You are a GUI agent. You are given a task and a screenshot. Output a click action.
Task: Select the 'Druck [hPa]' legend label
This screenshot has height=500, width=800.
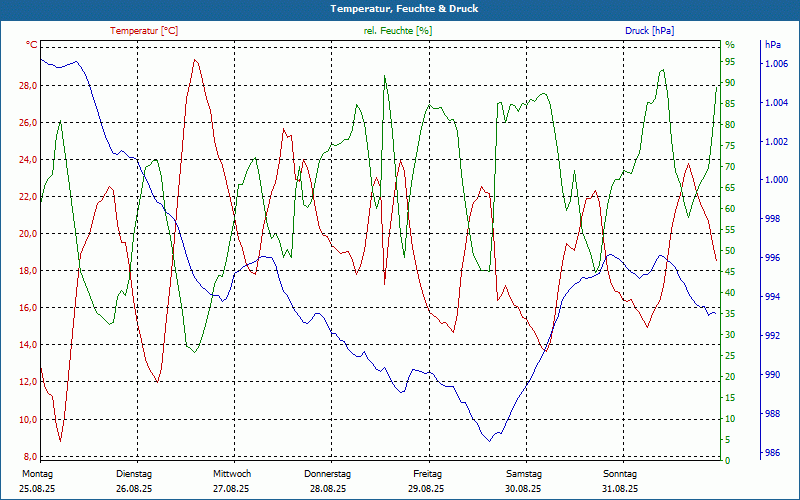tap(650, 31)
